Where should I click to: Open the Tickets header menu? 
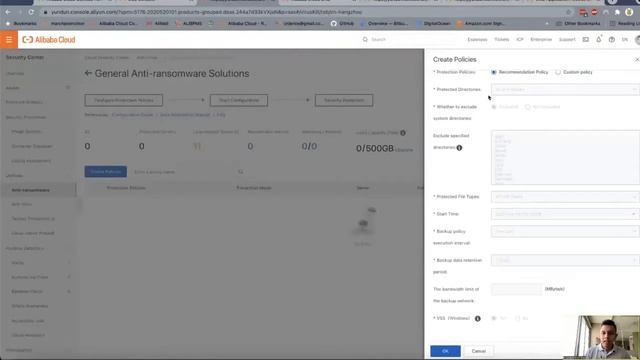502,40
